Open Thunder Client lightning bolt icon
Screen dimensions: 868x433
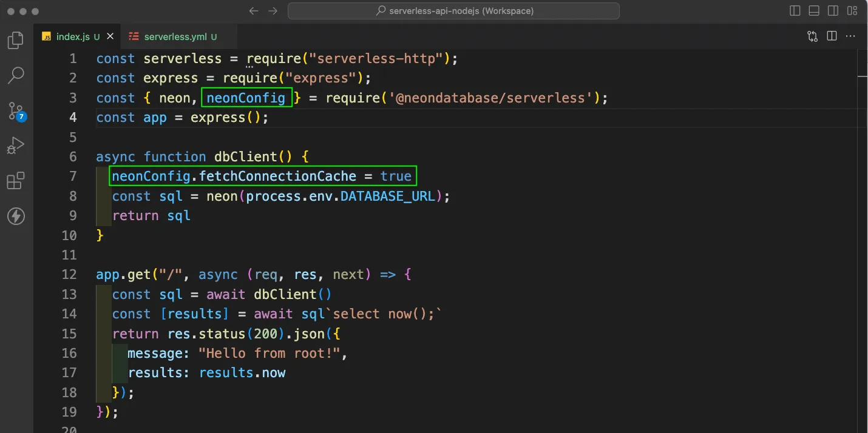point(16,216)
